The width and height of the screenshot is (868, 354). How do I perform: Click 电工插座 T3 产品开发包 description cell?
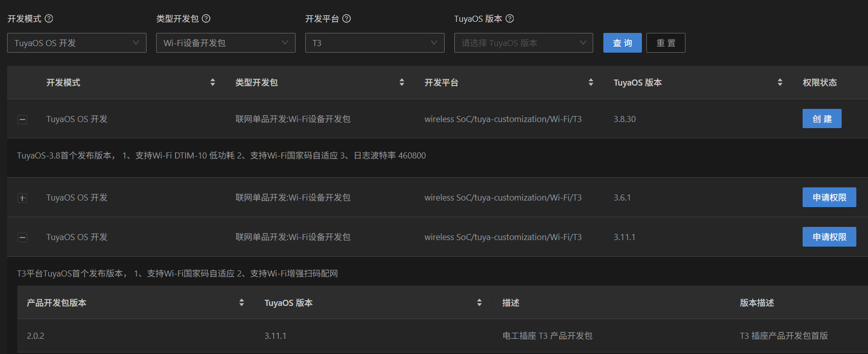coord(547,336)
